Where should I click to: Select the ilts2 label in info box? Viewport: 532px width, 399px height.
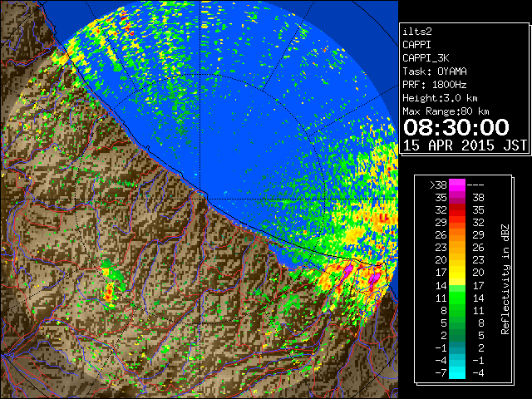point(417,32)
